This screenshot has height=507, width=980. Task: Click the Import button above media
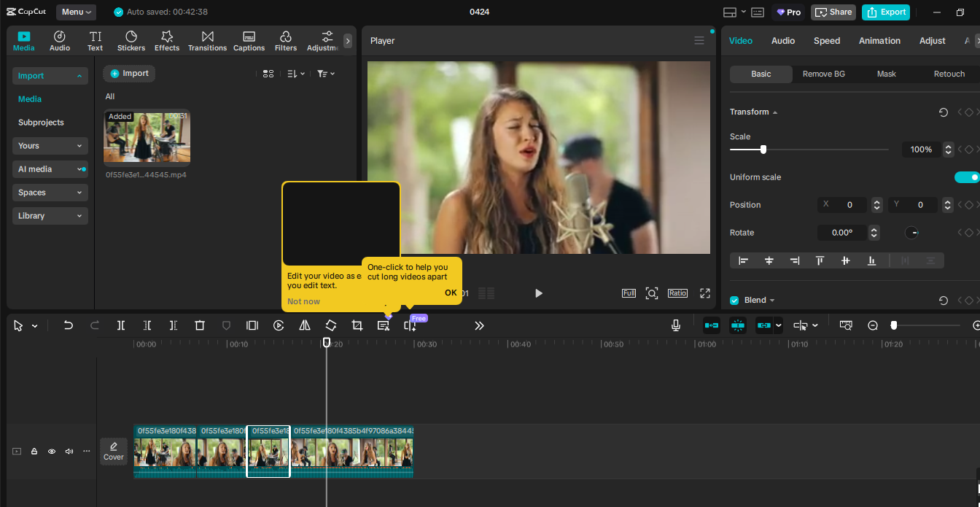(x=129, y=73)
